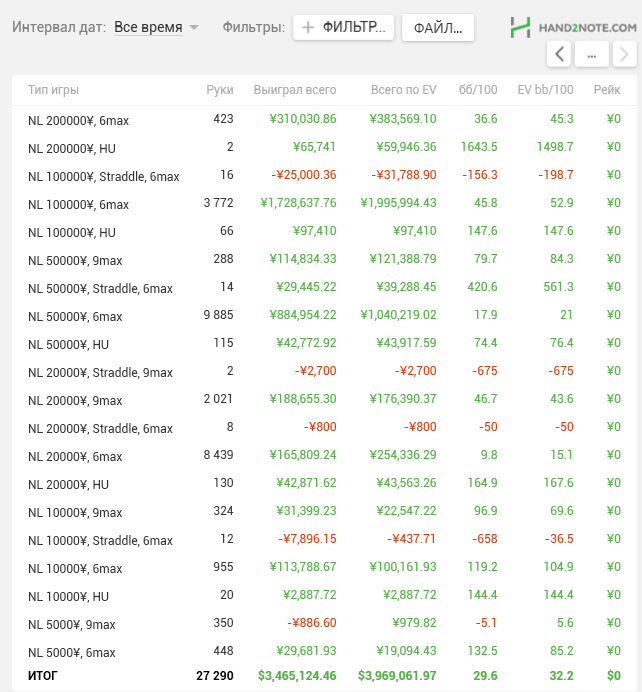
Task: Open the ellipsis page selector button
Action: pos(592,55)
